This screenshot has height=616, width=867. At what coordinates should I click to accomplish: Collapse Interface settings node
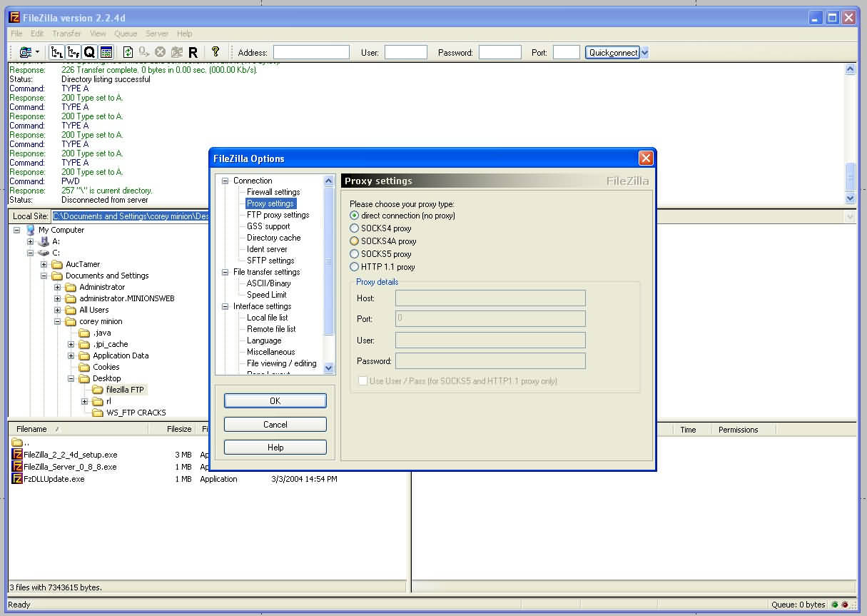(225, 306)
